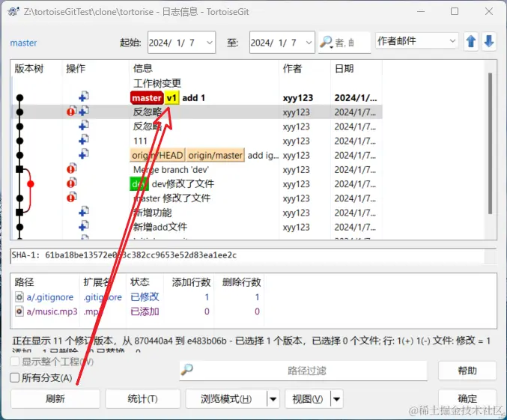
Task: Click the blue up arrow search button
Action: pyautogui.click(x=471, y=42)
